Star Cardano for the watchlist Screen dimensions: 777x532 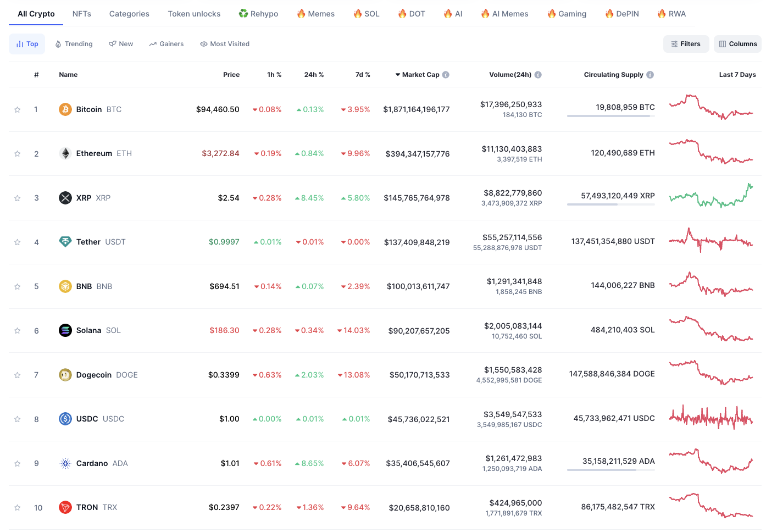(x=18, y=463)
